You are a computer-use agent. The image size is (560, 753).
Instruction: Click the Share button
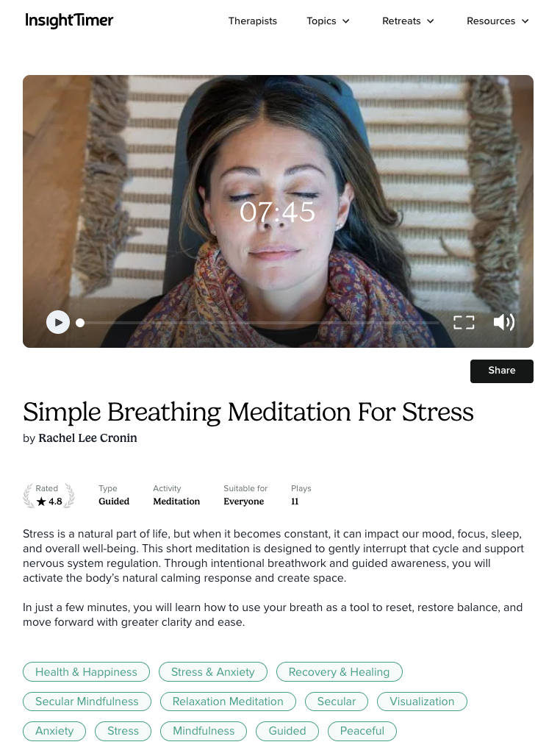coord(501,371)
